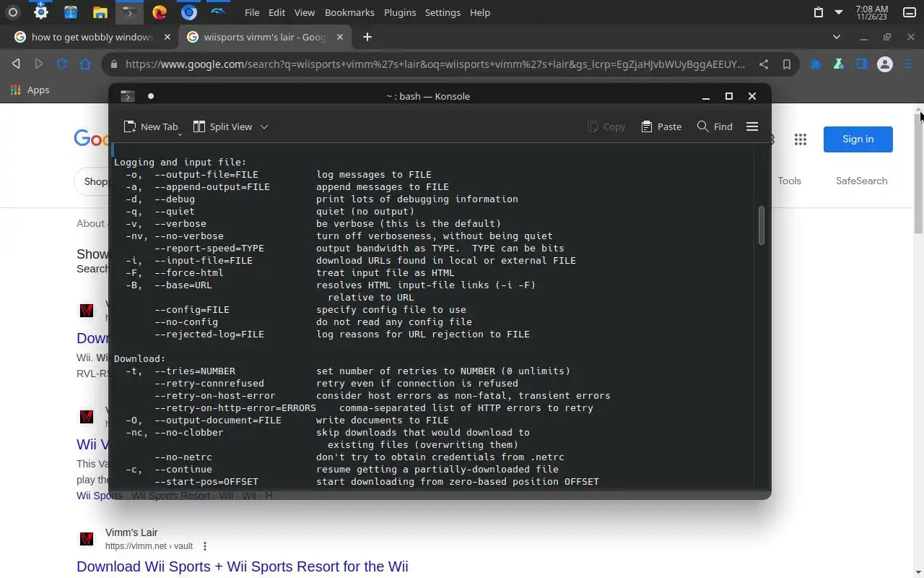Paste clipboard into the Konsole terminal

(661, 126)
